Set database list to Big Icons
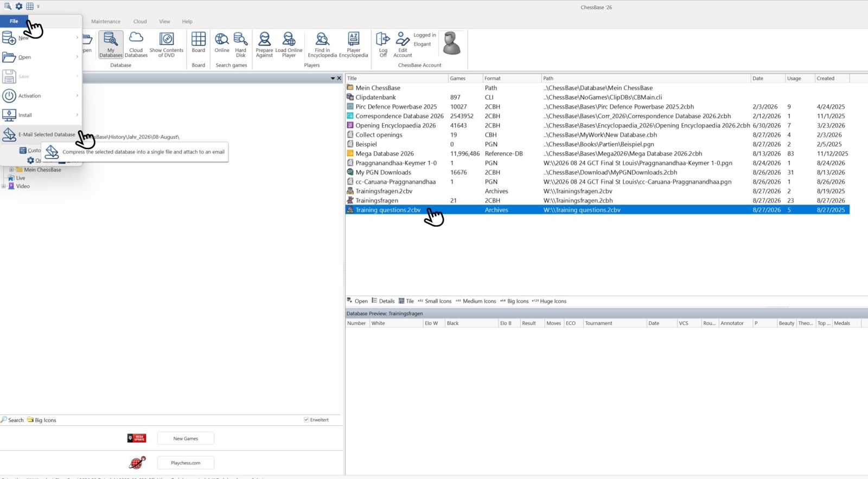The height and width of the screenshot is (479, 868). coord(514,301)
